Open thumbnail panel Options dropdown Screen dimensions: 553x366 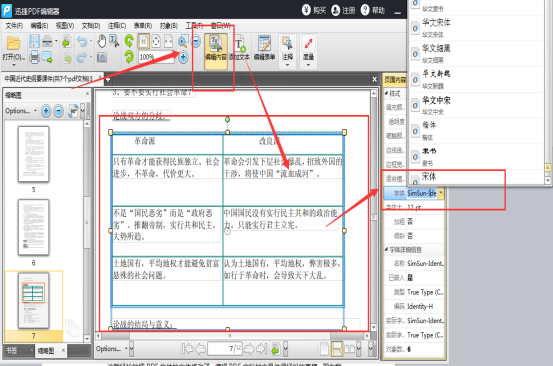[21, 111]
